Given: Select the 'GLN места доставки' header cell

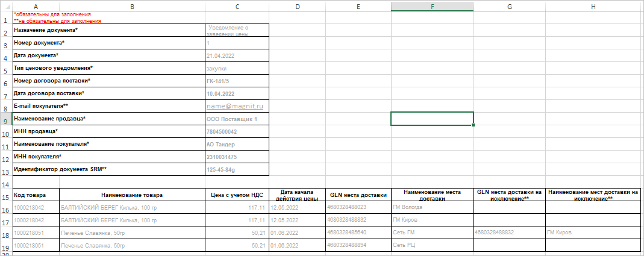Looking at the screenshot, I should point(358,195).
